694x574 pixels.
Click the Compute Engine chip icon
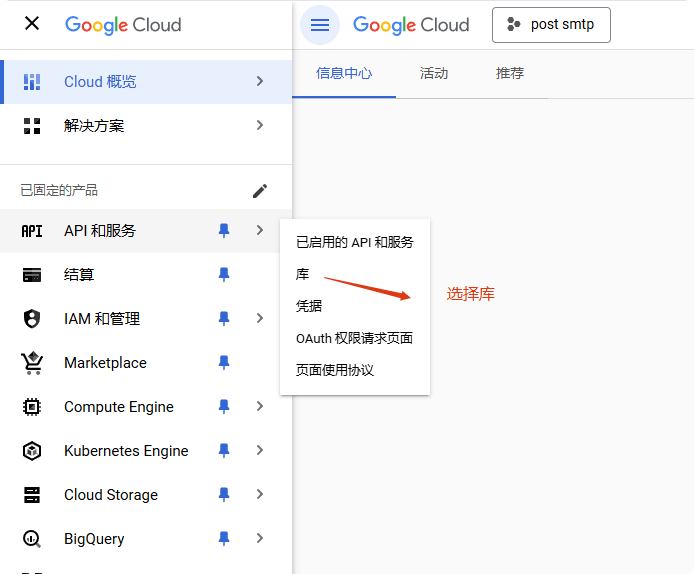click(32, 407)
